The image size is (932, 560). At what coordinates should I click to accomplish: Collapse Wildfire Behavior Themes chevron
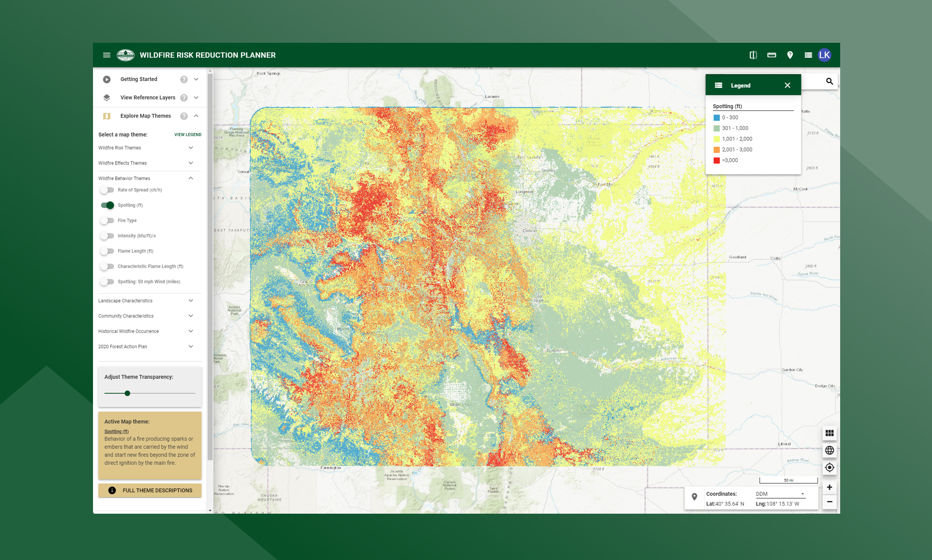(x=191, y=178)
